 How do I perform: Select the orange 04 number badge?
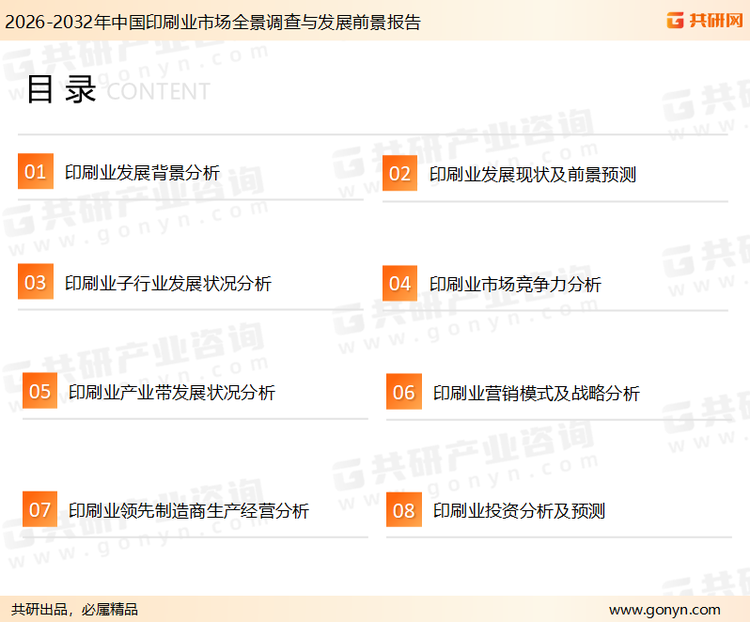tap(400, 283)
